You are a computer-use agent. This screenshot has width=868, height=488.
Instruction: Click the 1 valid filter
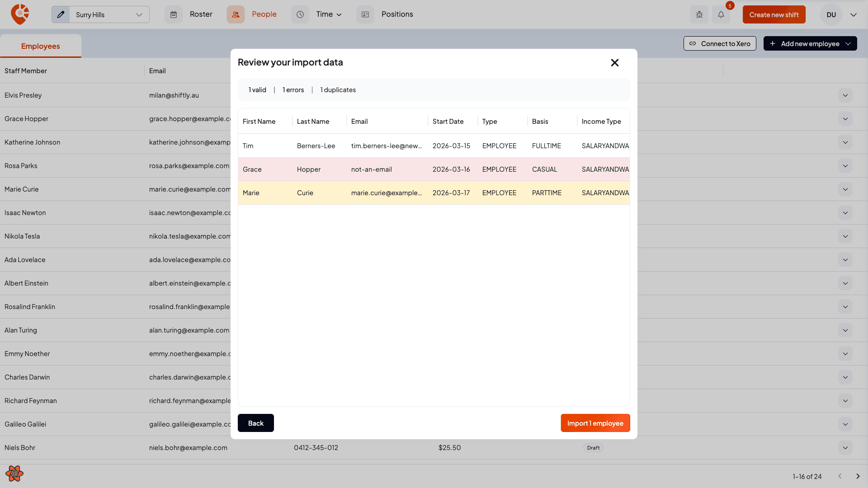coord(257,90)
